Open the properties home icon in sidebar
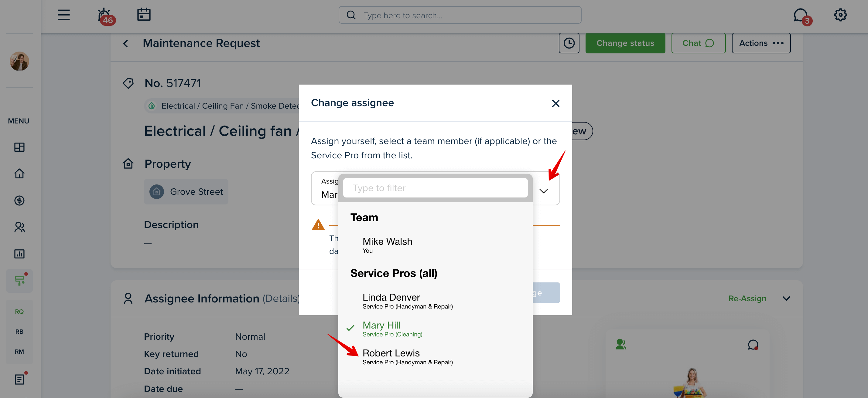The image size is (868, 398). click(19, 174)
